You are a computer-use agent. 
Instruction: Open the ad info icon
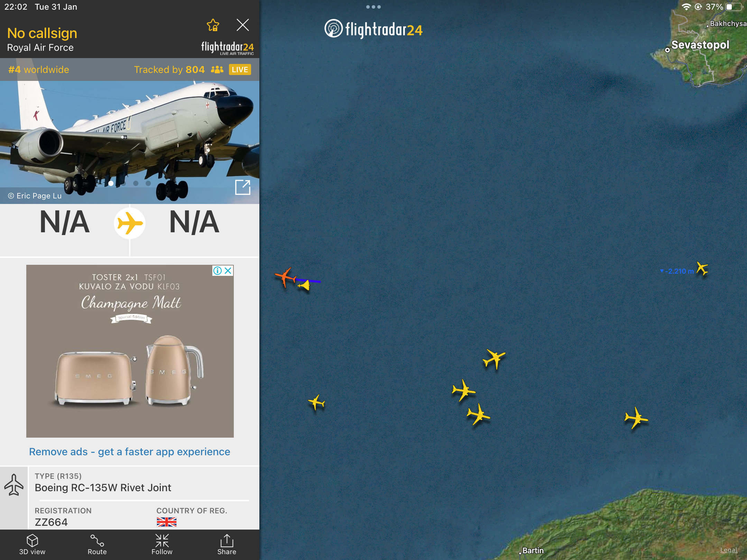(x=218, y=271)
